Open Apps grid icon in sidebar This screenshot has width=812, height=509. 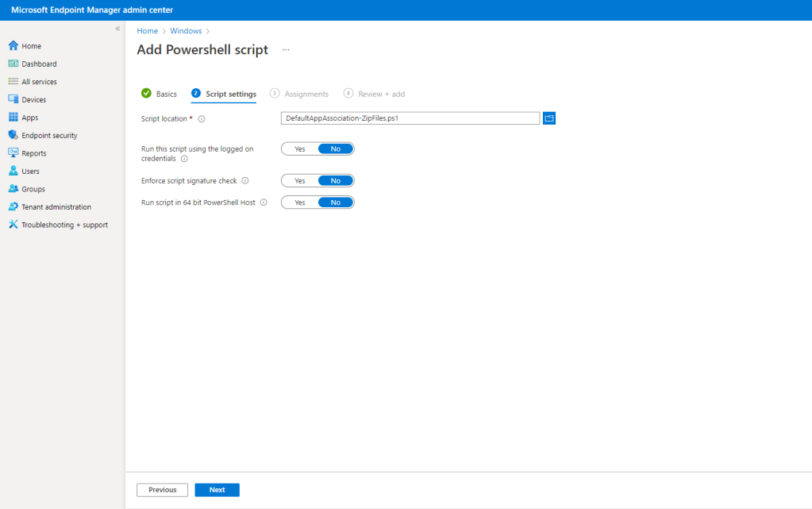tap(13, 118)
